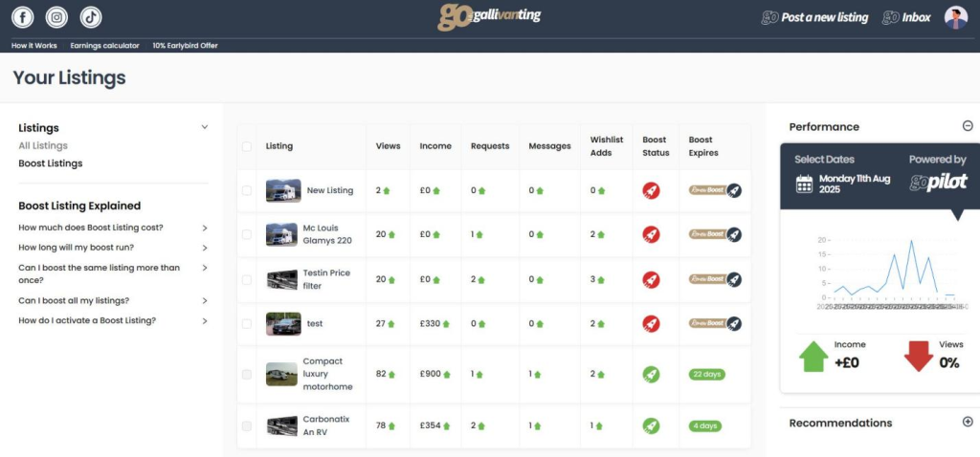This screenshot has width=980, height=457.
Task: Click the user profile avatar
Action: point(955,17)
